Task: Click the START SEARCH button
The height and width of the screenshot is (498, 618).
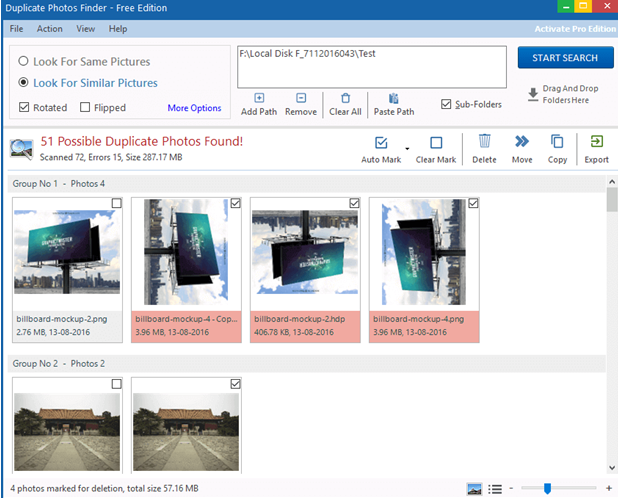Action: [565, 58]
